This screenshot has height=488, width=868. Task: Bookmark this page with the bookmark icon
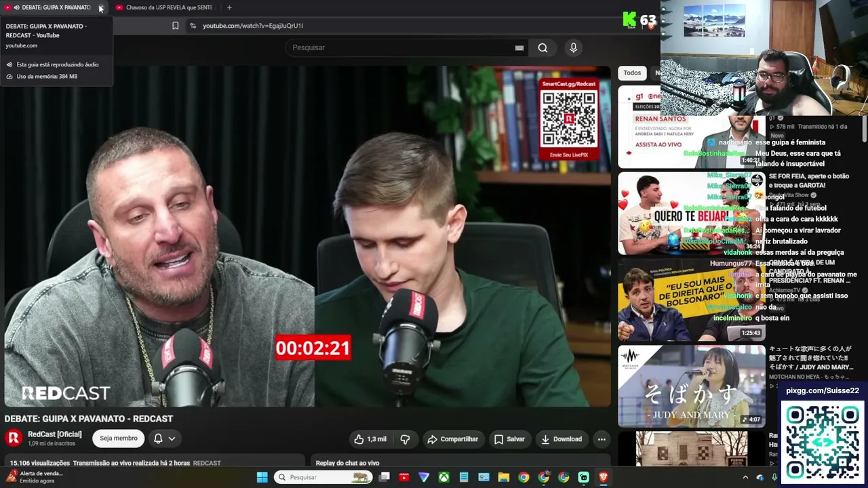coord(175,26)
